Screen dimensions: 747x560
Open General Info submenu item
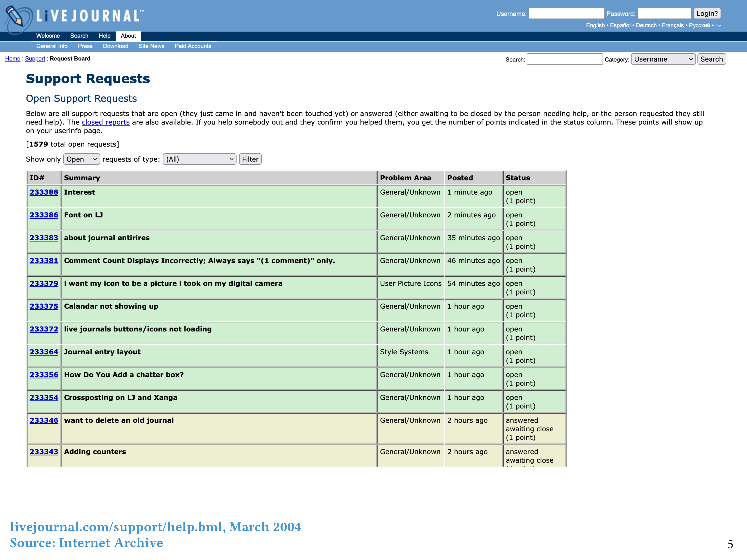[52, 46]
